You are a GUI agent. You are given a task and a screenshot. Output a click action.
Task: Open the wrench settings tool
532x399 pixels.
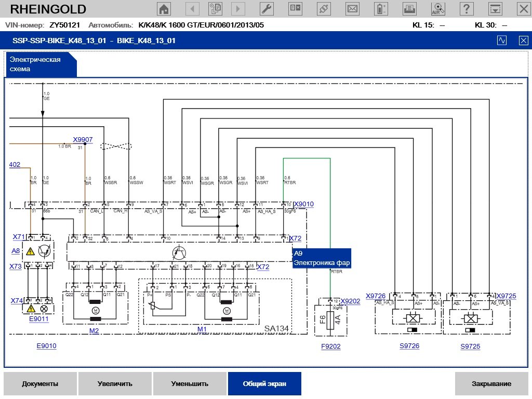[266, 9]
